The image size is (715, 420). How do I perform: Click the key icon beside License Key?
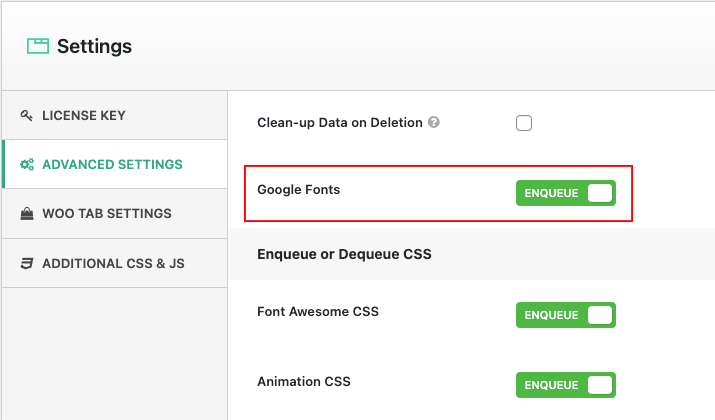click(x=26, y=115)
